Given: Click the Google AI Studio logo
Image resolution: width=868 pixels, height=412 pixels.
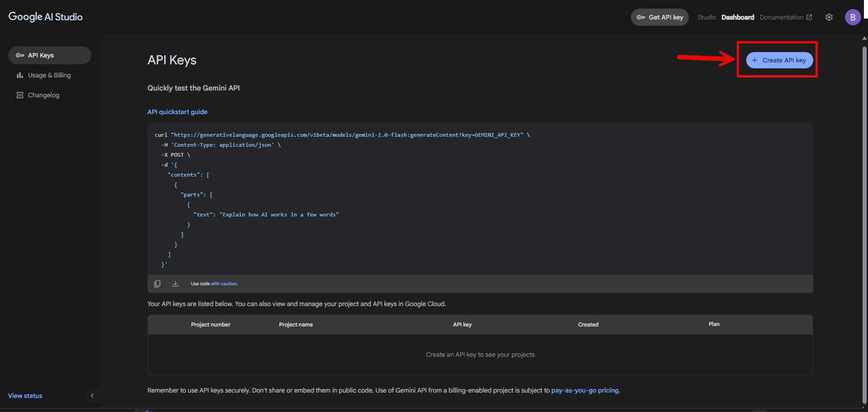Looking at the screenshot, I should click(45, 17).
